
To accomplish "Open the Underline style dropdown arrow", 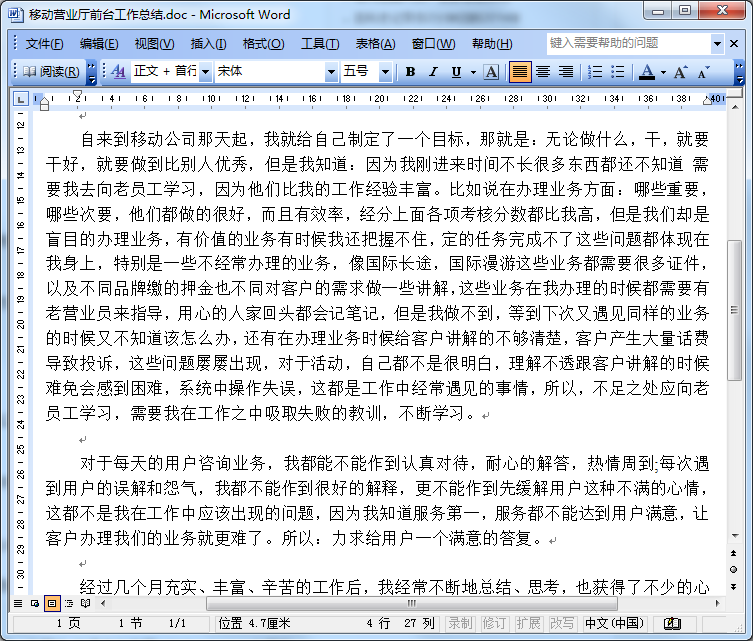I will [473, 73].
